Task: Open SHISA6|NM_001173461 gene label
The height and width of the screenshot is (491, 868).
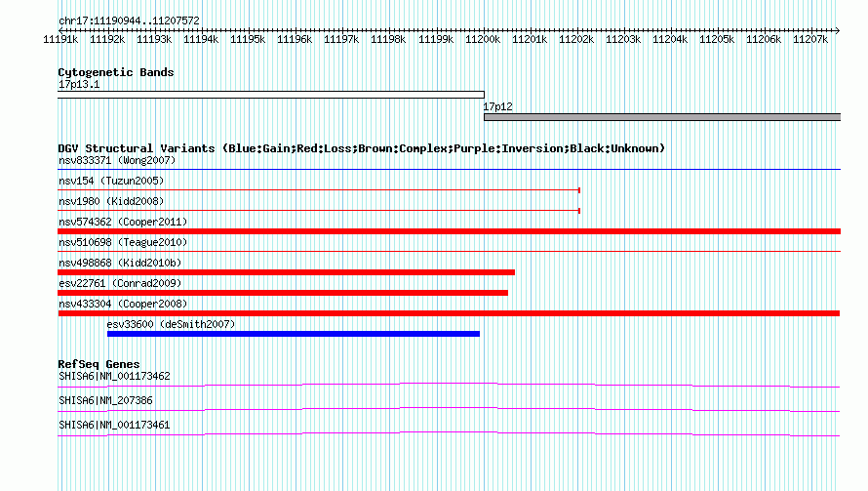Action: [114, 425]
